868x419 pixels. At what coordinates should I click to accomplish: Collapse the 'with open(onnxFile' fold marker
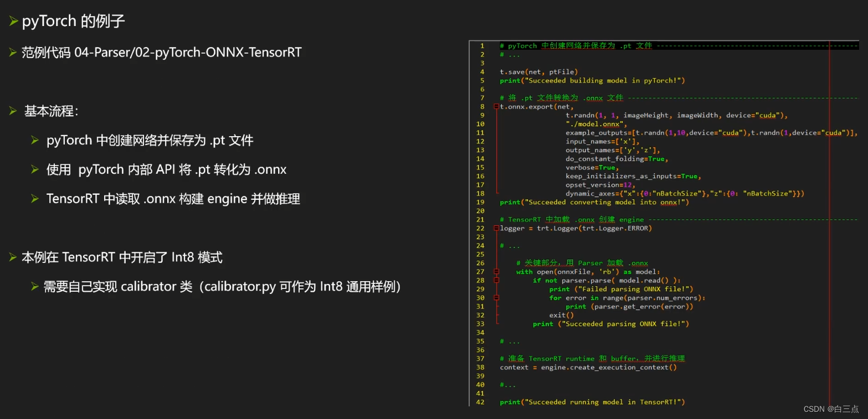496,272
